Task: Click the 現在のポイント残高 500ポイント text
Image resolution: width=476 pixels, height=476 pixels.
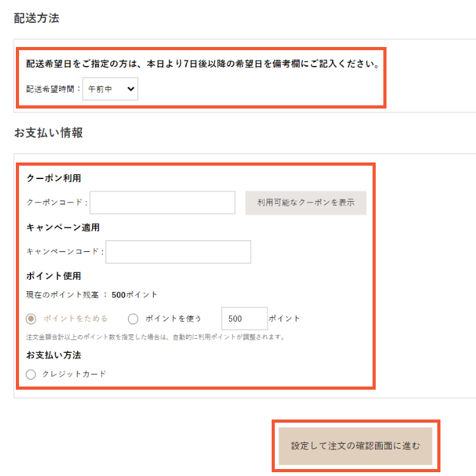Action: click(x=91, y=294)
